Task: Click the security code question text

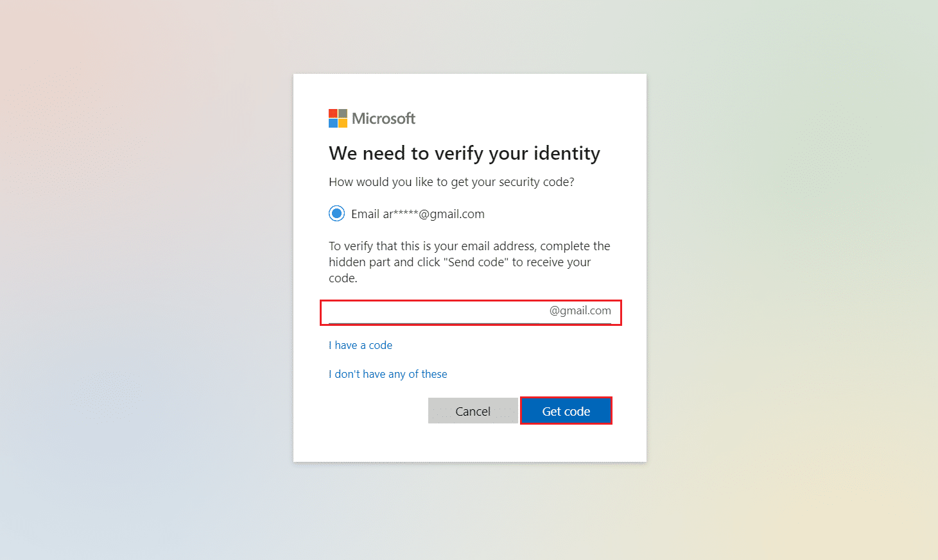Action: pyautogui.click(x=451, y=182)
